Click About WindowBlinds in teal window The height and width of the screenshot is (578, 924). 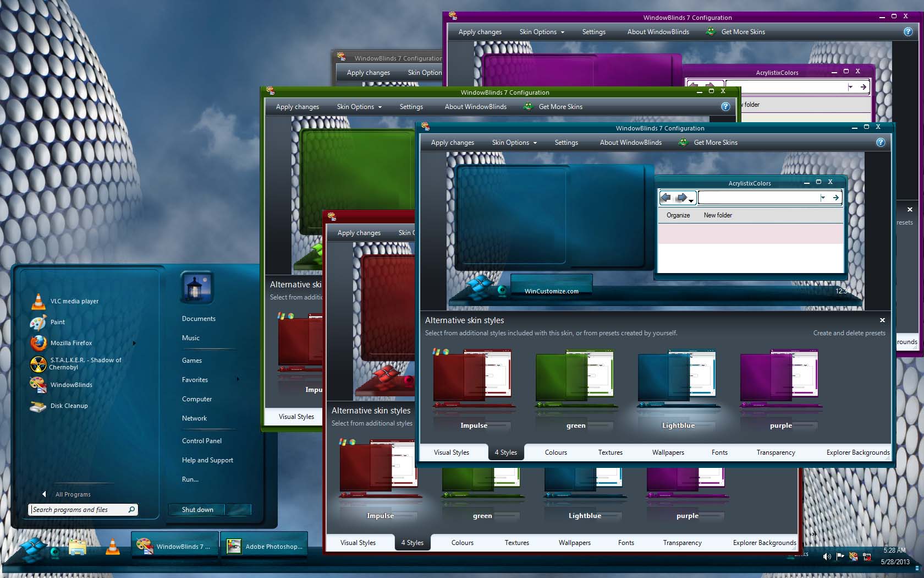click(x=631, y=143)
